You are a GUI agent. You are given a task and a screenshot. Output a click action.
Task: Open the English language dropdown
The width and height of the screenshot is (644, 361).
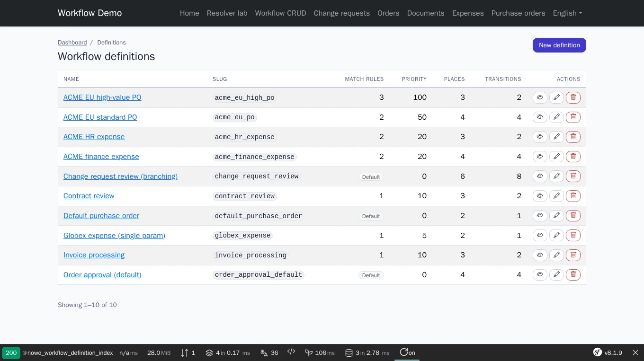567,13
